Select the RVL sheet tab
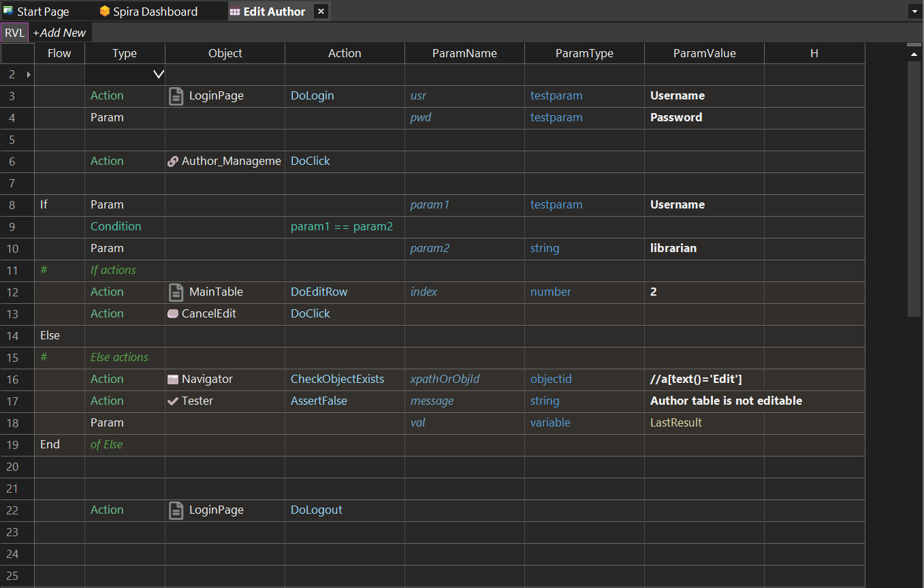The image size is (924, 588). pos(14,33)
